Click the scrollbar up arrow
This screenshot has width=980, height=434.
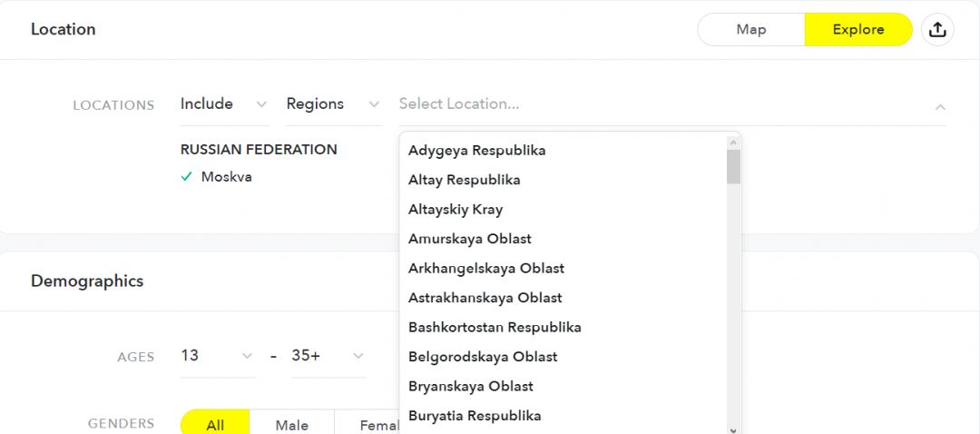click(733, 142)
